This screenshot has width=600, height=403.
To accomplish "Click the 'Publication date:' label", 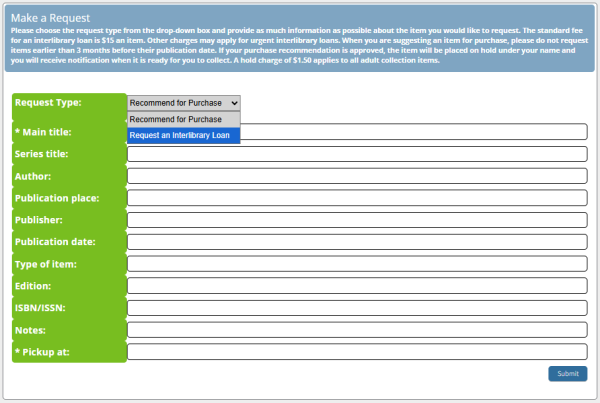I will pos(55,242).
